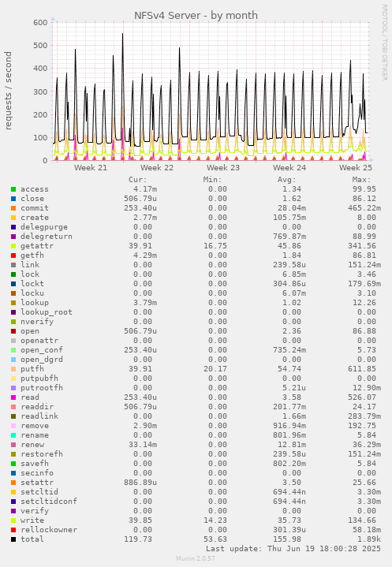This screenshot has height=567, width=392.
Task: Select total min value '53.63'
Action: pyautogui.click(x=215, y=539)
